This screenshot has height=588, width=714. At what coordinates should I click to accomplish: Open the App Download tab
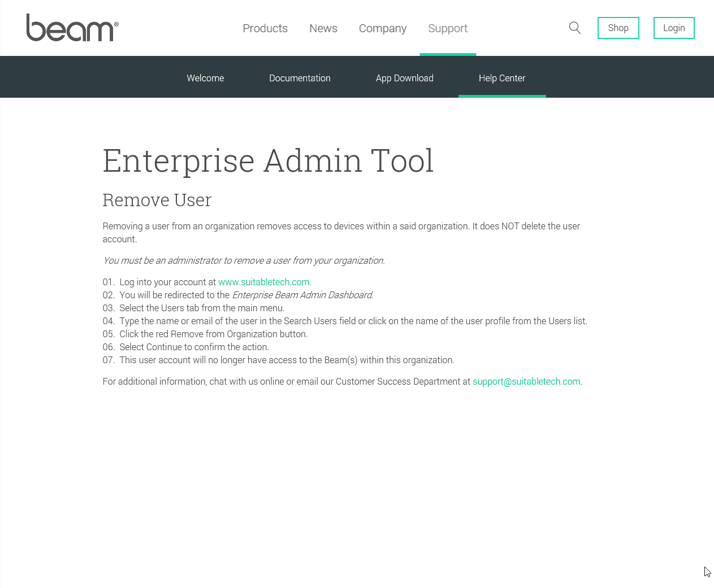point(405,78)
